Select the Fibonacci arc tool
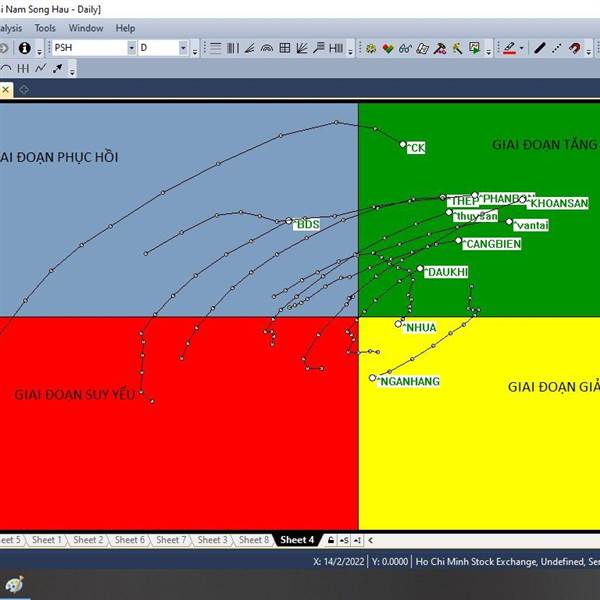The width and height of the screenshot is (600, 600). [x=267, y=48]
